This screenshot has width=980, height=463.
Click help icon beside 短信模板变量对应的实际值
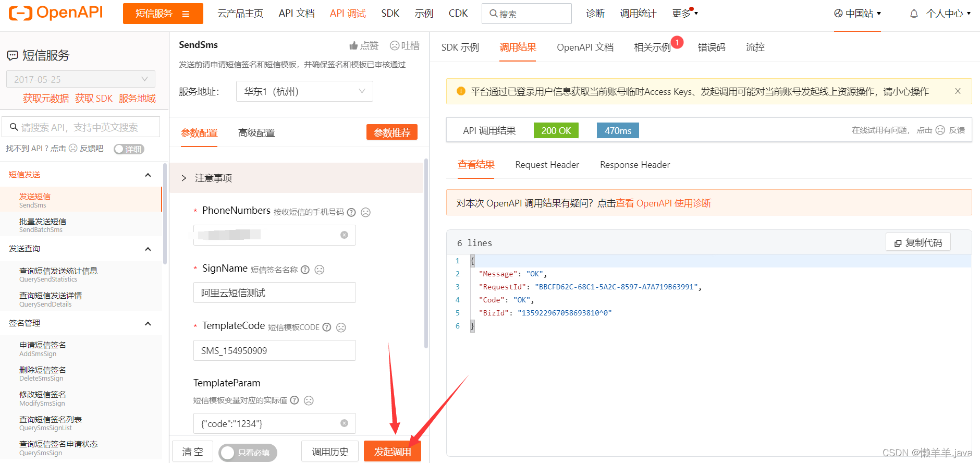tap(295, 400)
